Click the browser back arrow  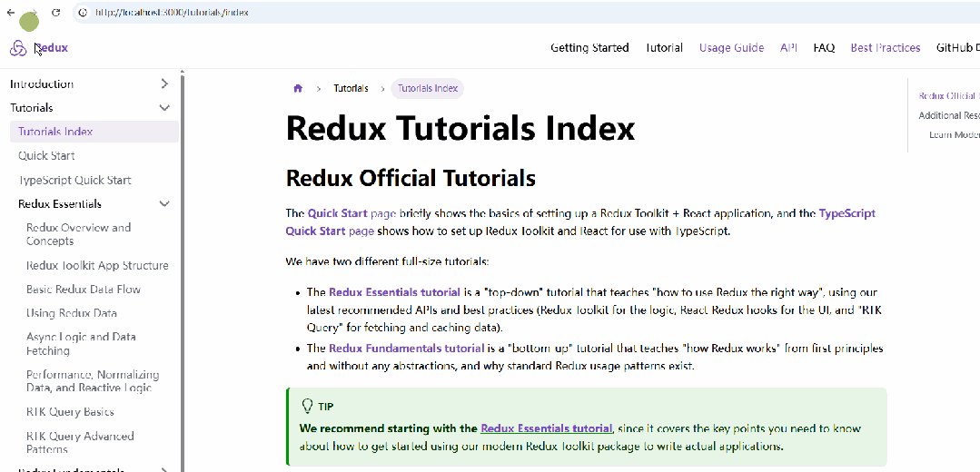pos(11,13)
